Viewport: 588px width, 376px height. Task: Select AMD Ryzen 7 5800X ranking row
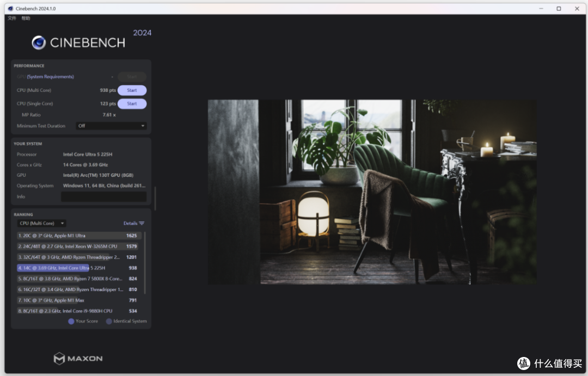tap(79, 279)
